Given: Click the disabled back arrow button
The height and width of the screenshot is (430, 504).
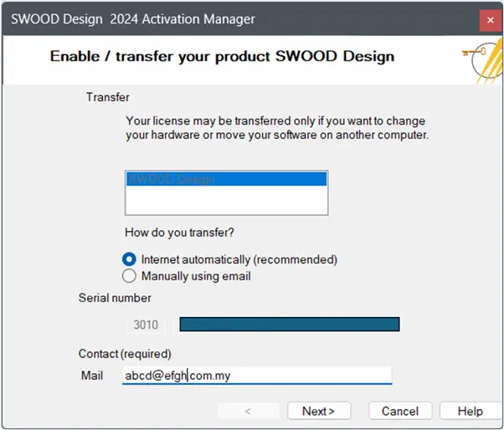Looking at the screenshot, I should click(x=247, y=411).
